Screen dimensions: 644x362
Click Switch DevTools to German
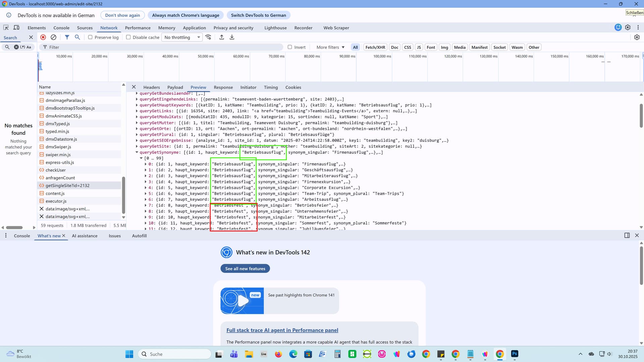(258, 15)
